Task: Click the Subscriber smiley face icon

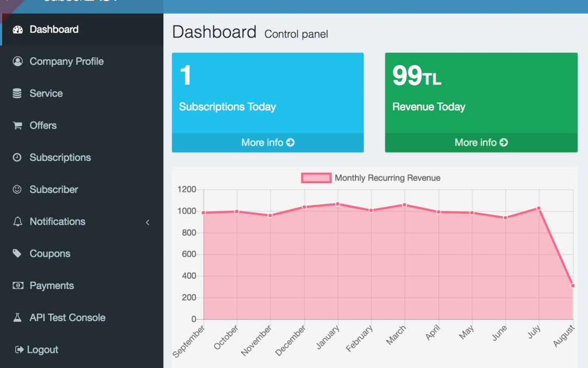Action: coord(18,189)
